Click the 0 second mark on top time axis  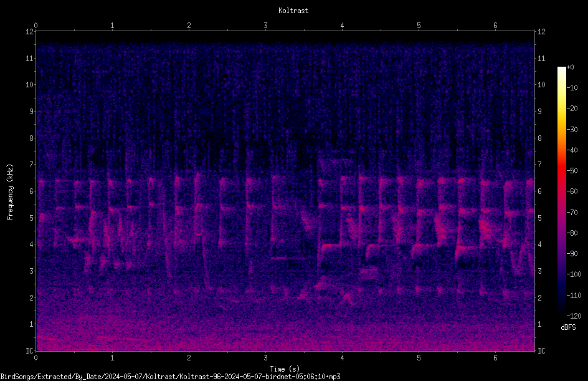(36, 26)
